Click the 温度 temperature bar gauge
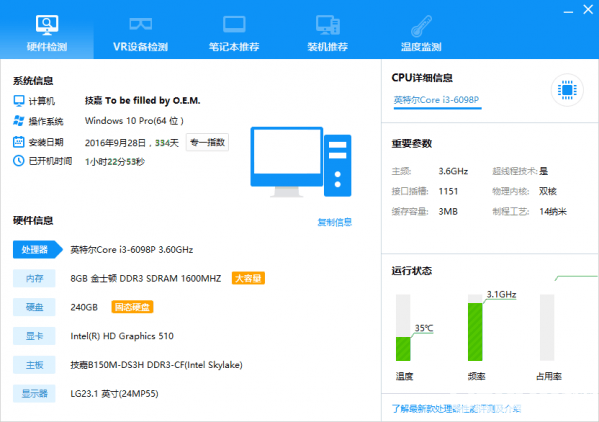The width and height of the screenshot is (599, 422). [x=403, y=328]
